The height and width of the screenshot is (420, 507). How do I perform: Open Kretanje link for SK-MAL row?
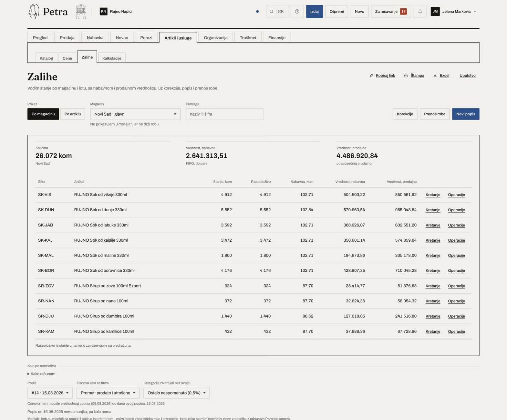point(433,256)
